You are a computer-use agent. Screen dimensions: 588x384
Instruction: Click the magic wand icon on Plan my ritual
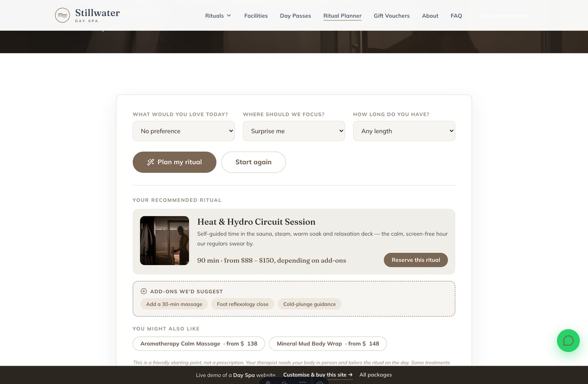click(x=150, y=162)
